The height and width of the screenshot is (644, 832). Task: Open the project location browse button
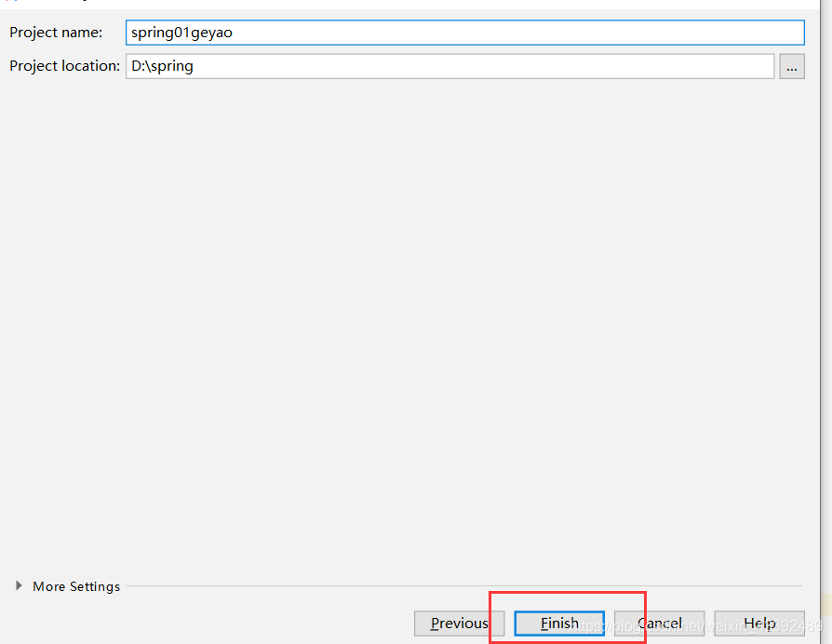(792, 66)
